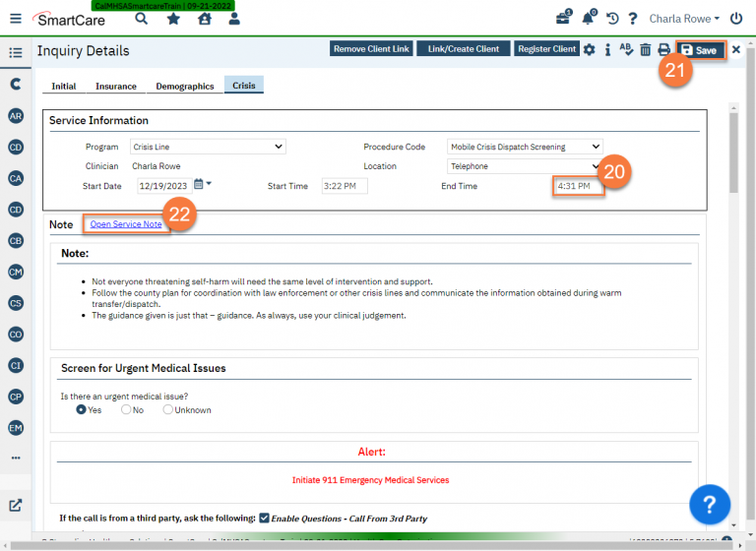Expand the Location dropdown
Screen dimensions: 756x551
[x=524, y=166]
